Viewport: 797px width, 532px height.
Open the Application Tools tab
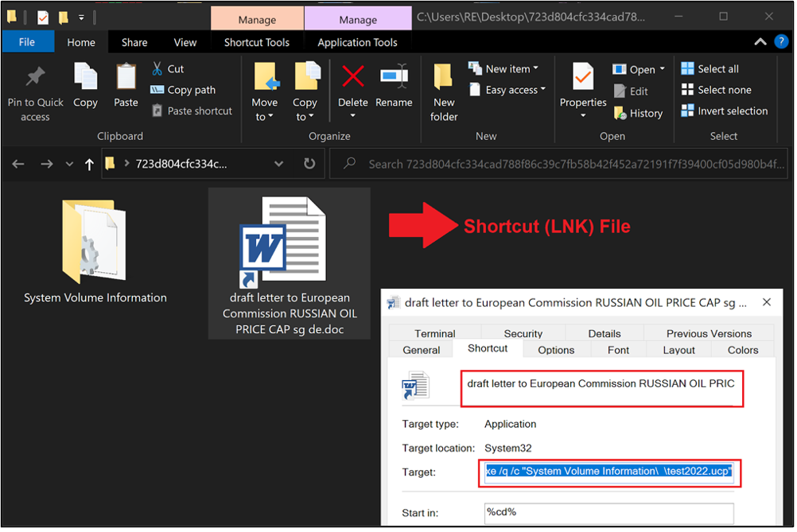[x=357, y=42]
